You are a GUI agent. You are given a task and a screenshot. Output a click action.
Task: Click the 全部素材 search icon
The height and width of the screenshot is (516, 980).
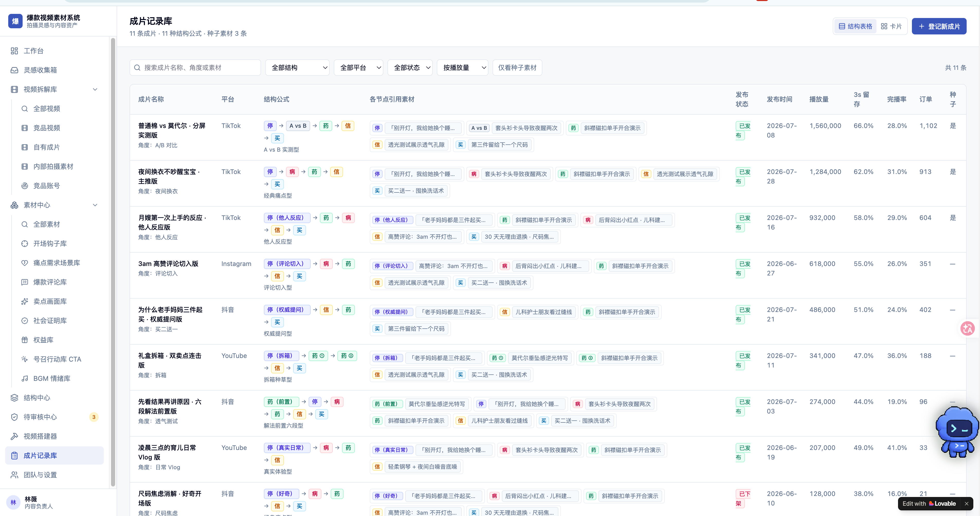[x=25, y=224]
